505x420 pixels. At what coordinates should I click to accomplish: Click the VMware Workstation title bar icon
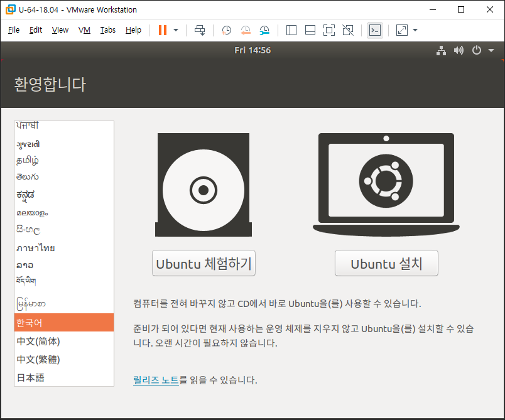point(10,9)
